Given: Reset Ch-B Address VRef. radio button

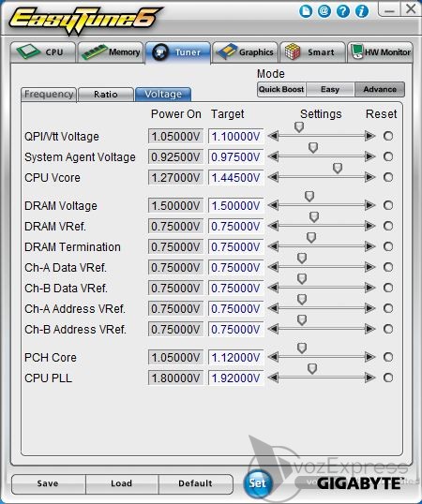Looking at the screenshot, I should click(x=388, y=329).
